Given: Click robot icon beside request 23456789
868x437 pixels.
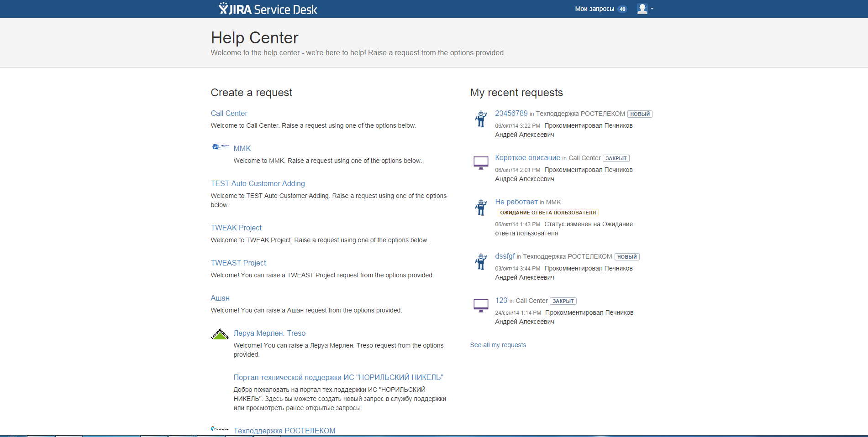Looking at the screenshot, I should click(481, 119).
